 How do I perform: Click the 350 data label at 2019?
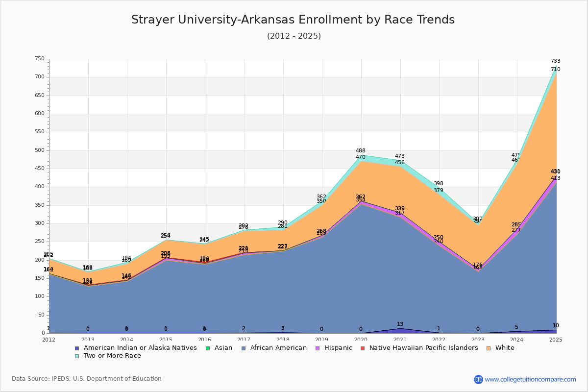click(321, 201)
